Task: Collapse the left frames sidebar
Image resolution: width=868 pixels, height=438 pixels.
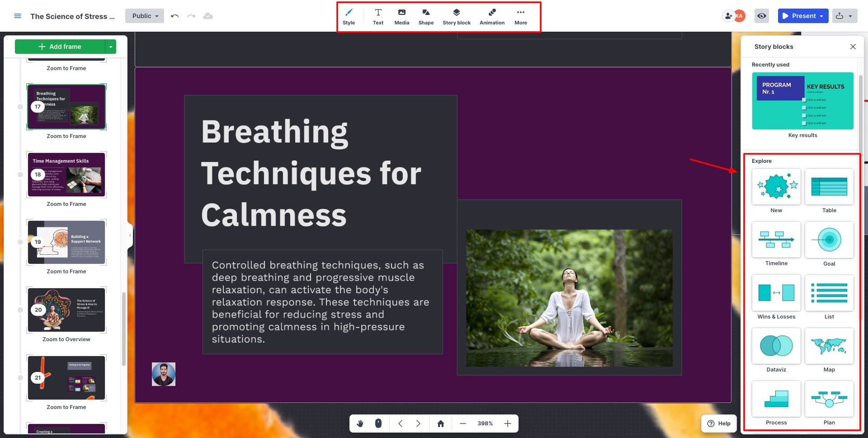Action: (130, 235)
